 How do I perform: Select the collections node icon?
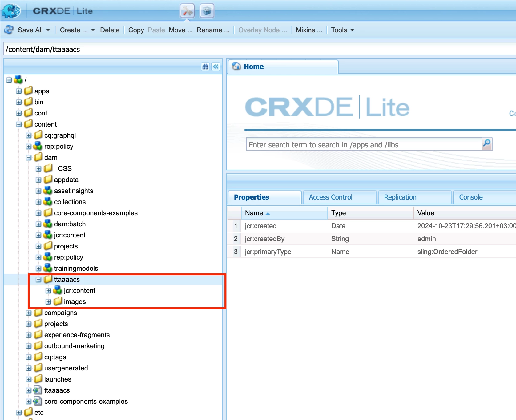click(x=48, y=201)
